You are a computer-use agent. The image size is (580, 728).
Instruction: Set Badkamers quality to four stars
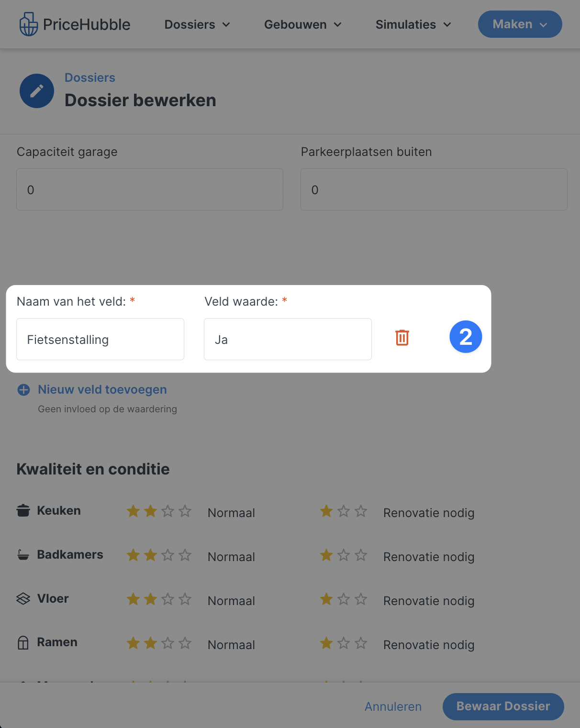(x=185, y=555)
